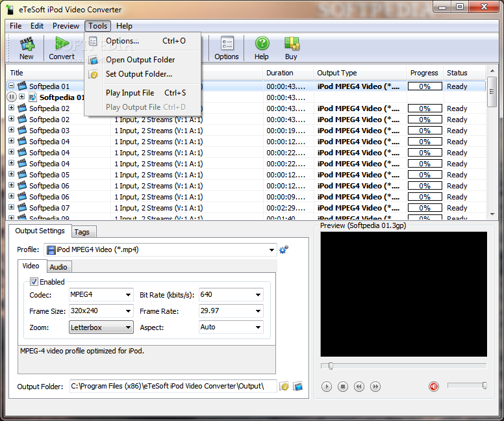Click the browse output folder icon
504x421 pixels.
click(x=284, y=386)
